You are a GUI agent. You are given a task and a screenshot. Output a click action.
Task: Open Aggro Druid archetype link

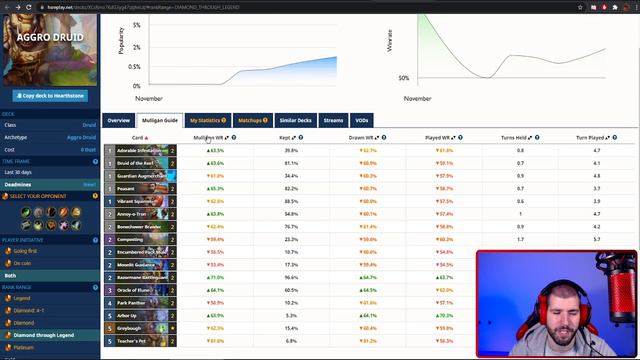[x=82, y=137]
